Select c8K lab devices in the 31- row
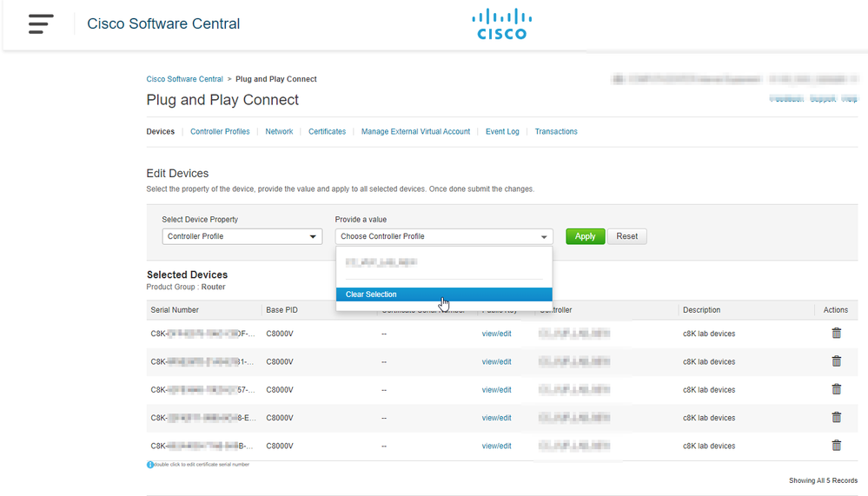 [709, 362]
